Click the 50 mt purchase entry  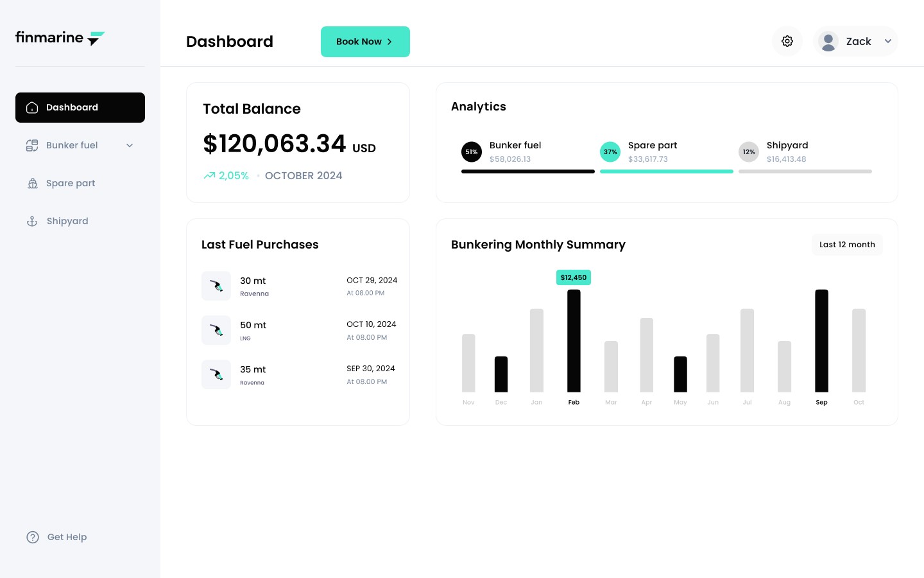coord(300,330)
